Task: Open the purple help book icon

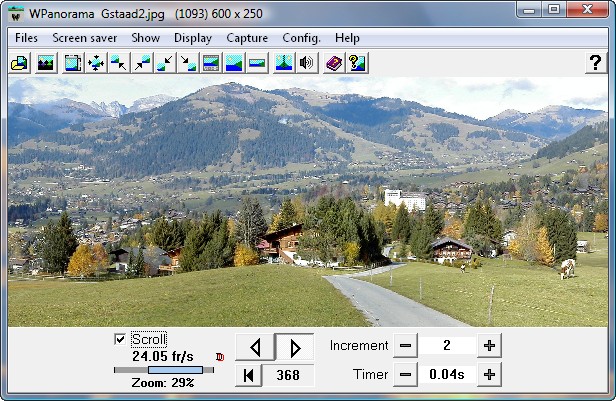Action: click(334, 63)
